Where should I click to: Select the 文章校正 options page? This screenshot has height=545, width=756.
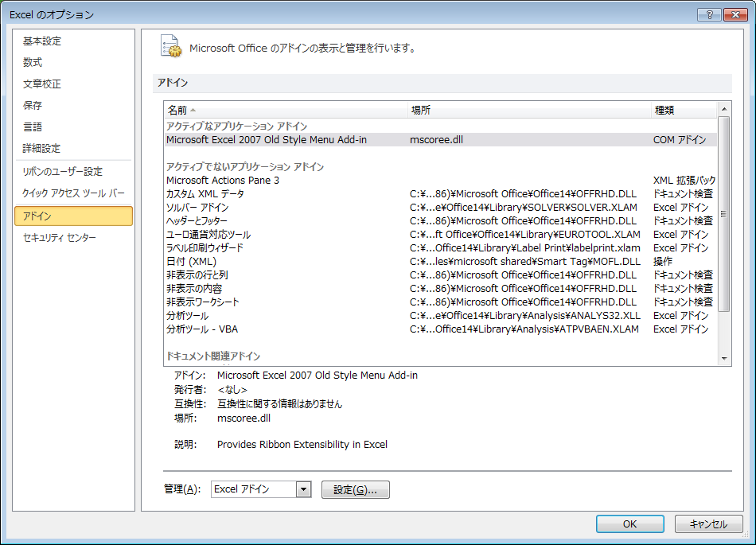(x=42, y=84)
